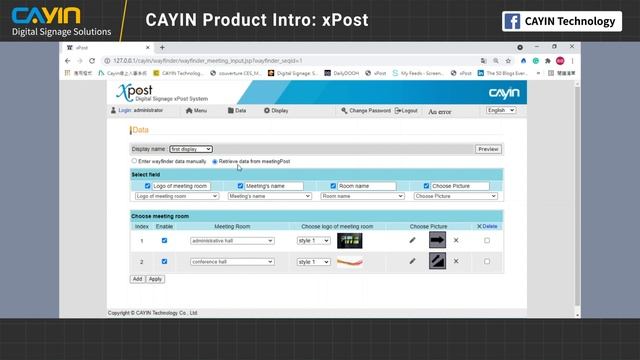Image resolution: width=640 pixels, height=360 pixels.
Task: Open Logo of meeting room dropdown
Action: point(177,196)
